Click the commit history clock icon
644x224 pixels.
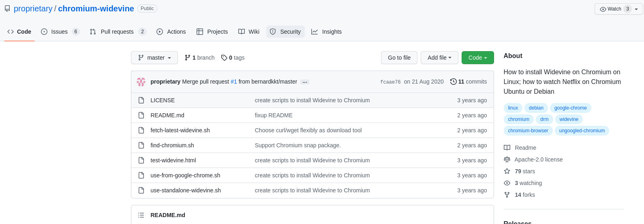click(x=453, y=82)
